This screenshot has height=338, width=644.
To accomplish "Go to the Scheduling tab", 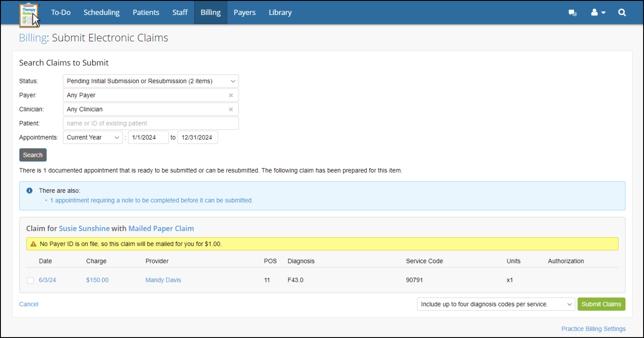I will (x=101, y=13).
